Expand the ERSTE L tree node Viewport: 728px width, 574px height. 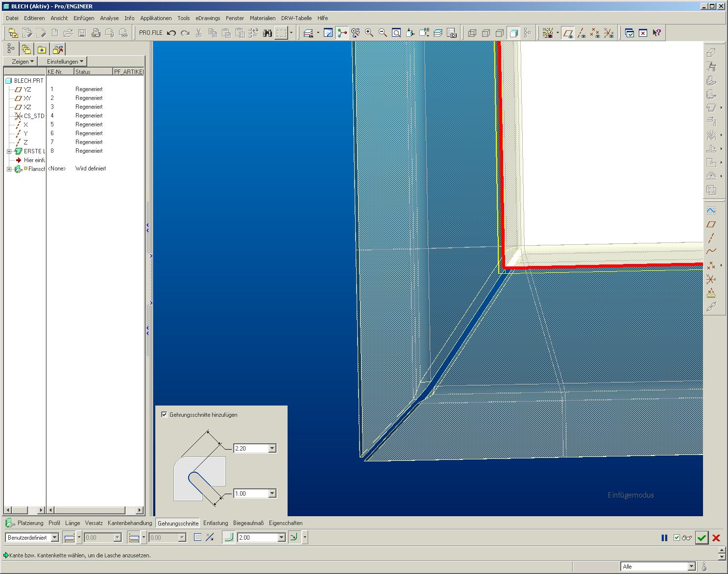[9, 151]
